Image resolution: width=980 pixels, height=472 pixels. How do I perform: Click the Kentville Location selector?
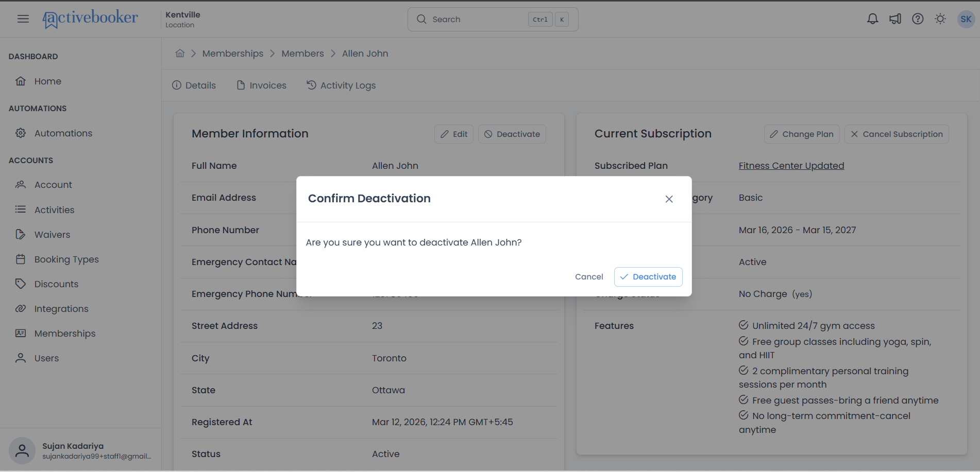(x=183, y=20)
